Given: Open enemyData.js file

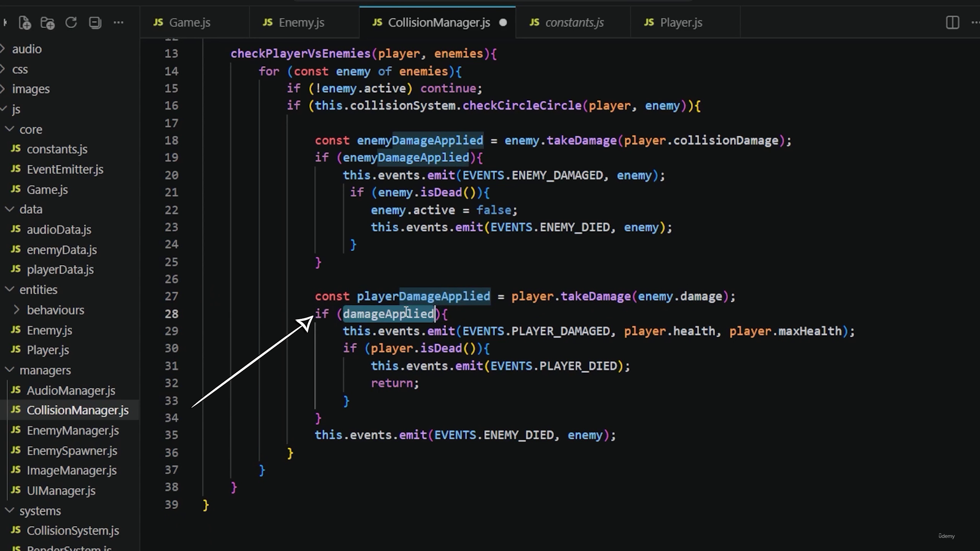Looking at the screenshot, I should pyautogui.click(x=62, y=250).
